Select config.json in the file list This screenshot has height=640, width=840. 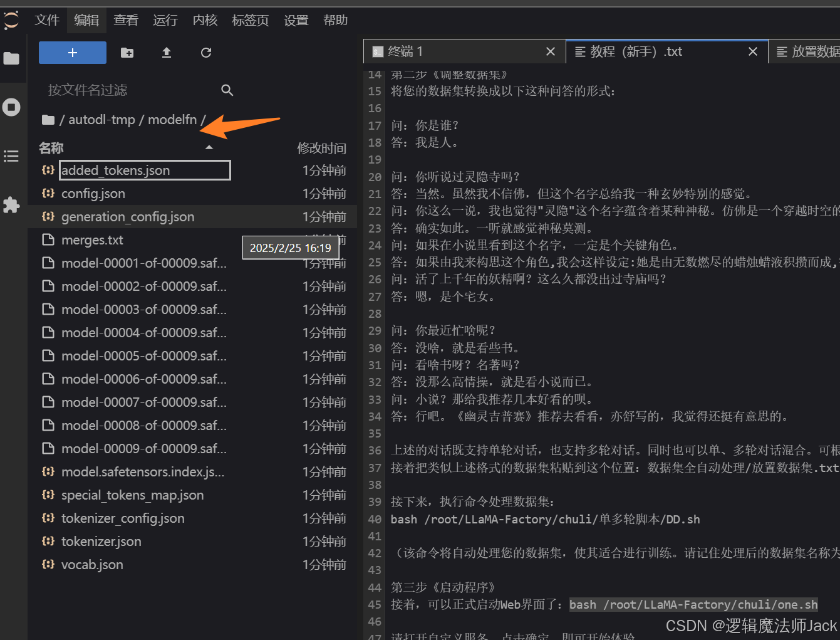[x=93, y=194]
